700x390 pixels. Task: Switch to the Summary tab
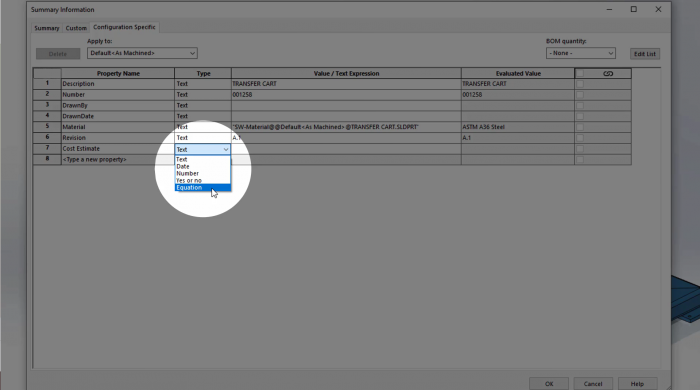point(47,28)
